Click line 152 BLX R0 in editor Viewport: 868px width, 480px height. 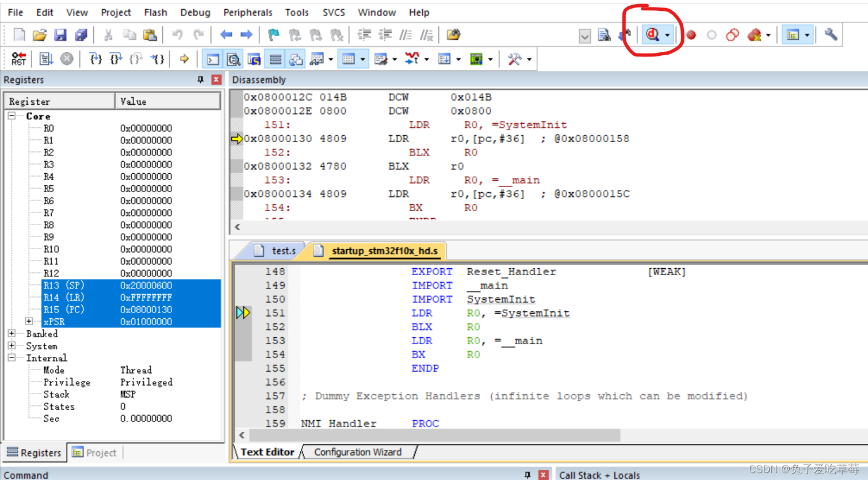coord(445,326)
